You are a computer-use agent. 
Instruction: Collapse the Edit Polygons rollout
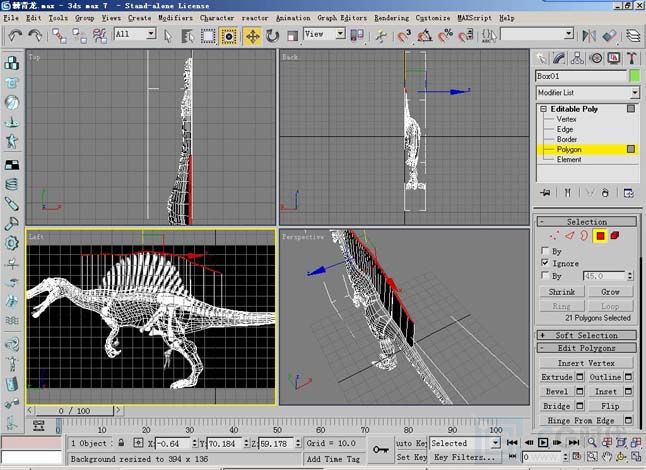coord(586,348)
